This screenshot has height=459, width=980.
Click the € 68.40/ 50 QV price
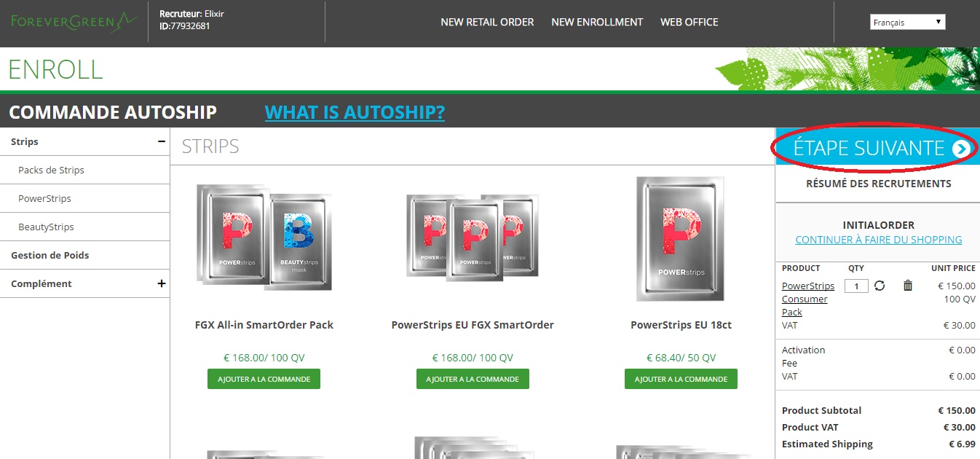click(681, 358)
